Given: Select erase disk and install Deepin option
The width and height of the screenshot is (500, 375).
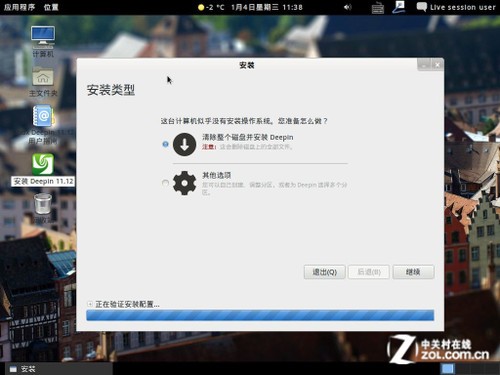Looking at the screenshot, I should pos(165,144).
